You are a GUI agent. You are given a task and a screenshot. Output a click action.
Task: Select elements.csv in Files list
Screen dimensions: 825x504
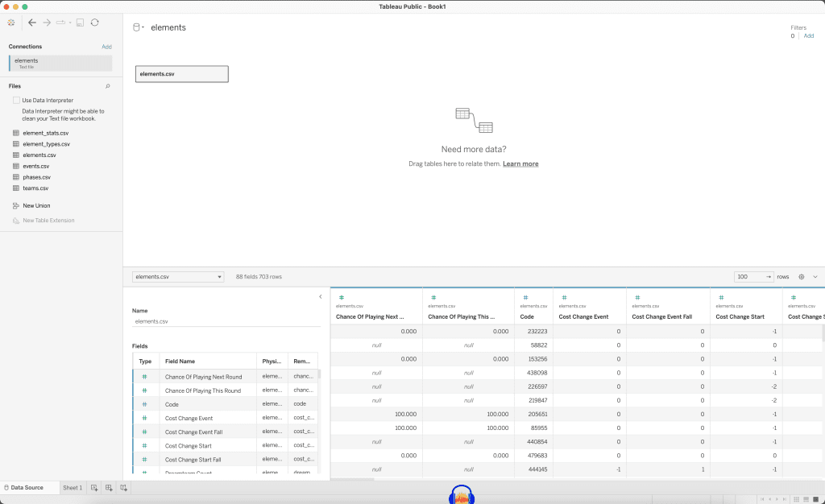pos(39,155)
